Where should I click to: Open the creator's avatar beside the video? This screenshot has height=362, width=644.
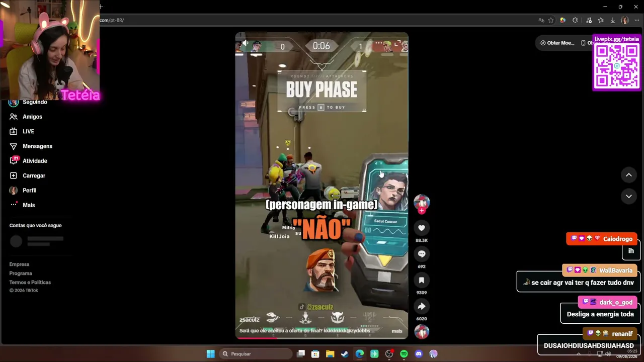tap(422, 202)
